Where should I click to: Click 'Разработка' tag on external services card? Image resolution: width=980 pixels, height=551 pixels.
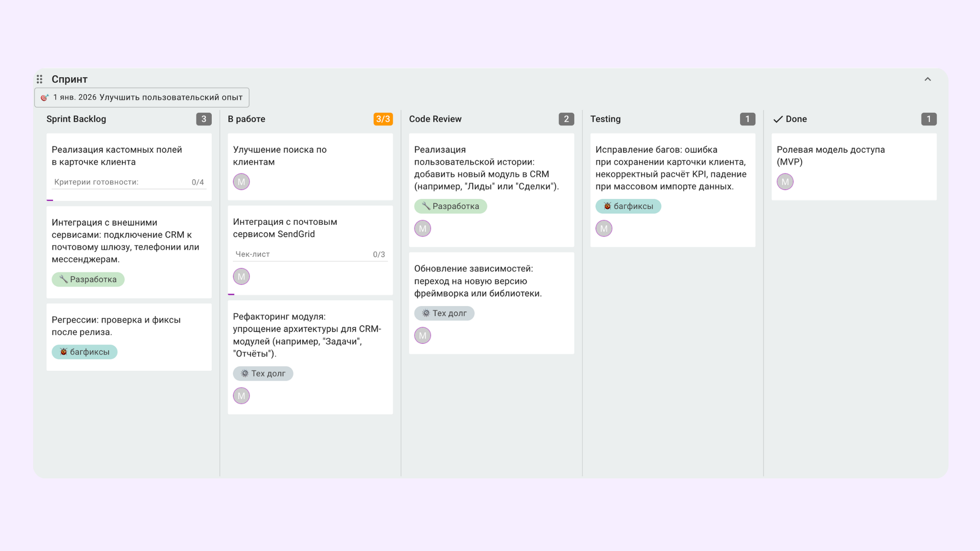click(x=88, y=280)
